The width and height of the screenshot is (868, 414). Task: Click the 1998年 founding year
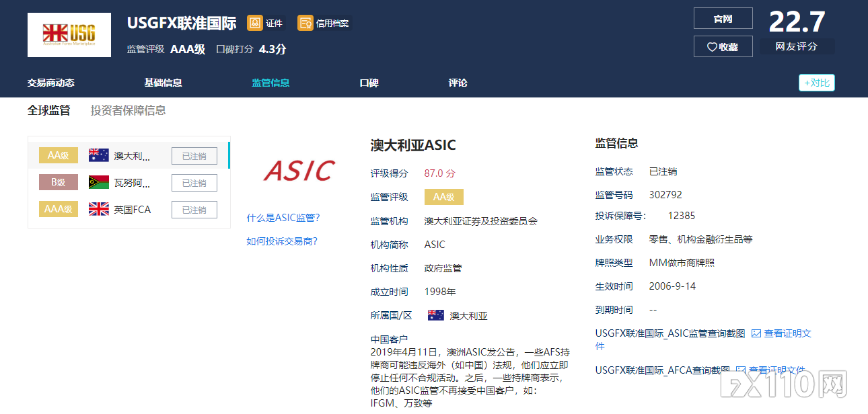(440, 292)
